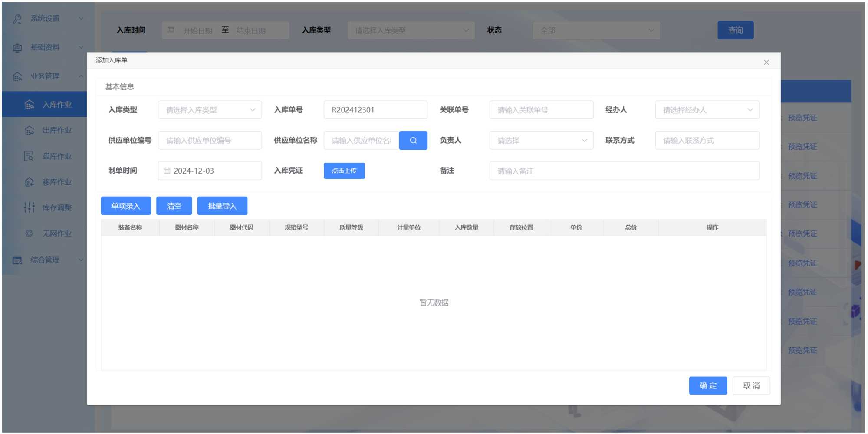Expand the 系统设置 sidebar menu
Screen dimensions: 868x434
[x=47, y=19]
